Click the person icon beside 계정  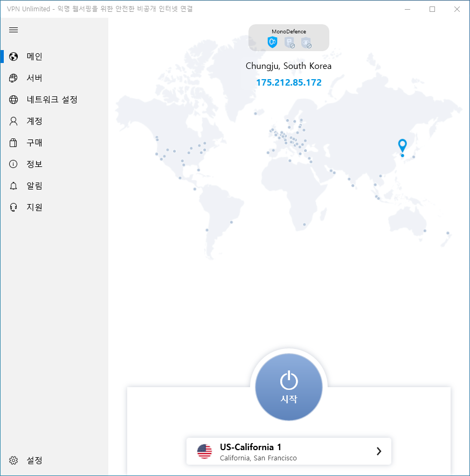pyautogui.click(x=13, y=121)
